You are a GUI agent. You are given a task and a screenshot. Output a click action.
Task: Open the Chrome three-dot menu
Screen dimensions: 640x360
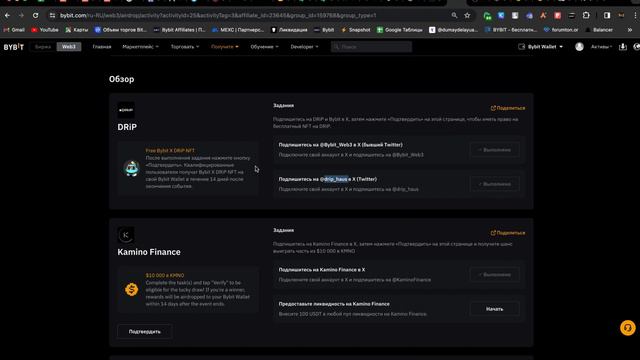coord(636,16)
